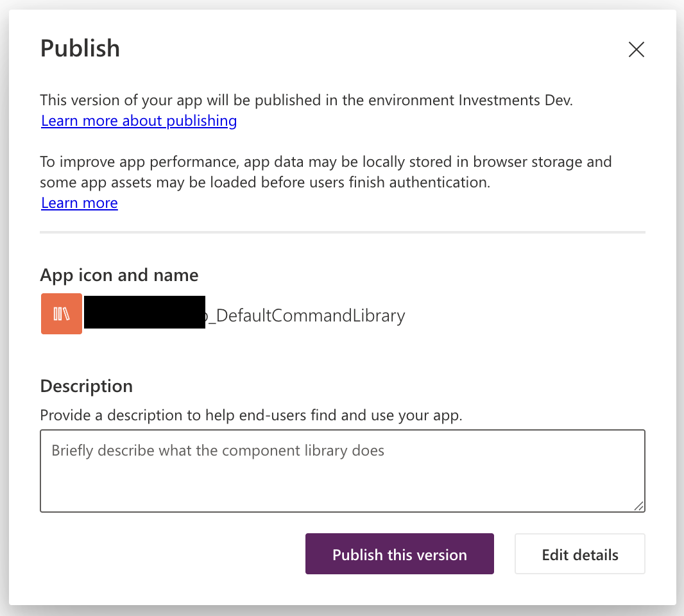The image size is (684, 616).
Task: Close the Publish dialog with the X
Action: (636, 49)
